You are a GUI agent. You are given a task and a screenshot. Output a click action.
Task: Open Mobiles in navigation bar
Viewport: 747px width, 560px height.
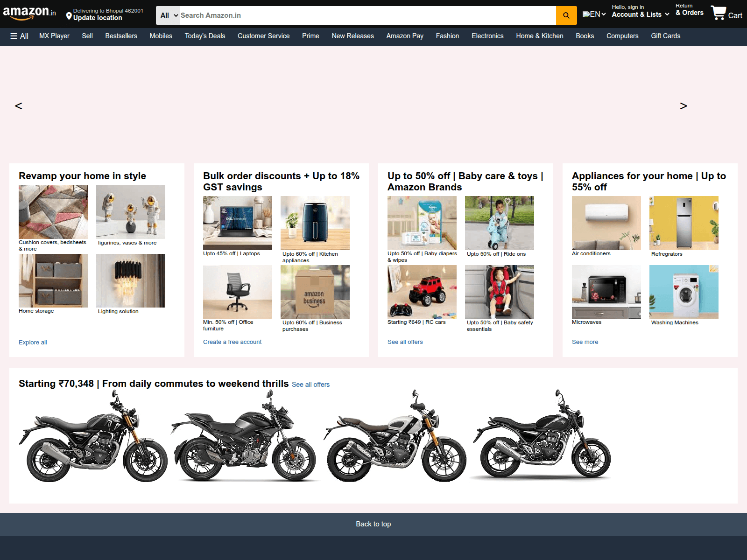[x=161, y=36]
